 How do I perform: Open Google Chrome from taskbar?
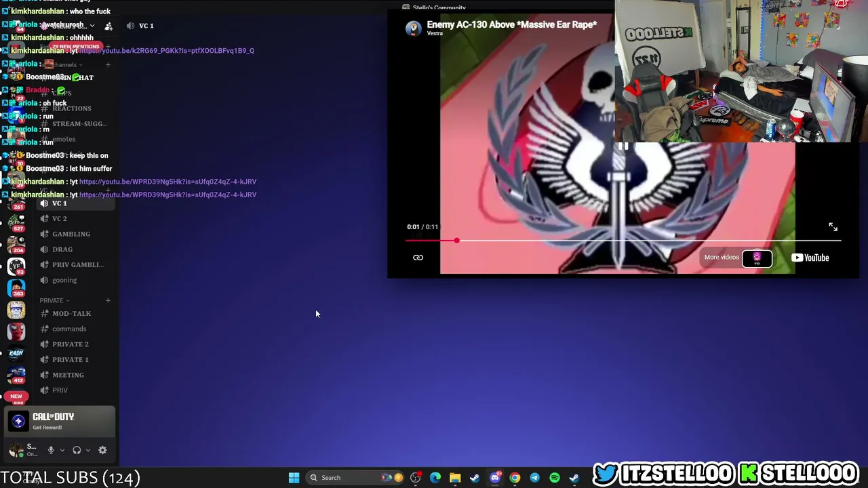pyautogui.click(x=515, y=478)
